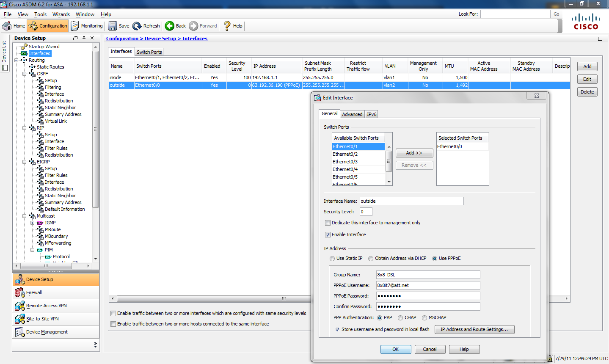The image size is (609, 364).
Task: Collapse the OSPF tree node
Action: point(25,74)
